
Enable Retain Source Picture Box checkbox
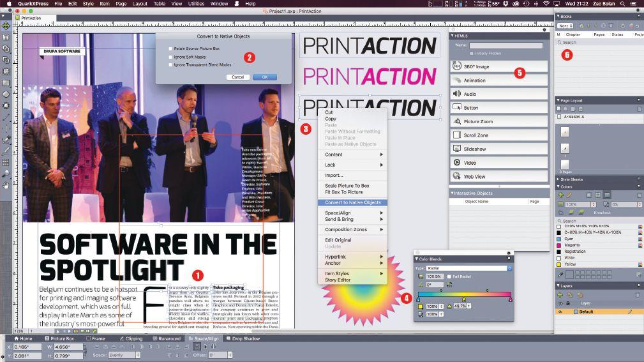(x=170, y=49)
